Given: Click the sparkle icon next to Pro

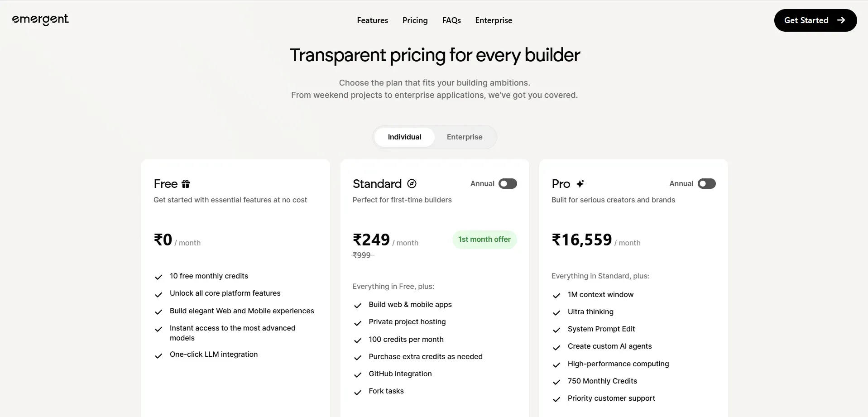Looking at the screenshot, I should [x=581, y=183].
